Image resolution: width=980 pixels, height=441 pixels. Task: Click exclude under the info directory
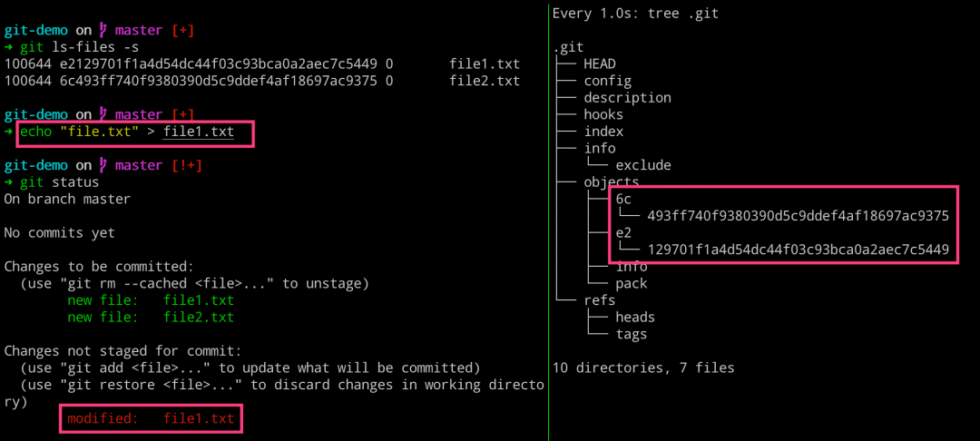[x=643, y=165]
